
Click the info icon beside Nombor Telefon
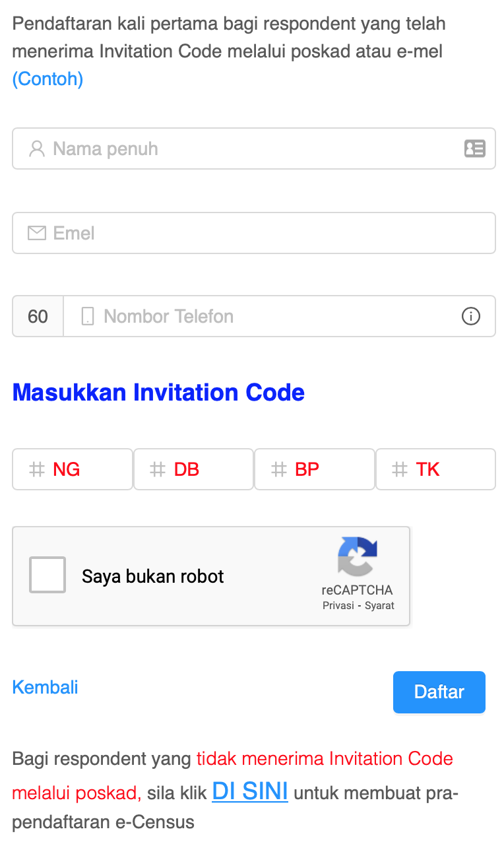[470, 317]
